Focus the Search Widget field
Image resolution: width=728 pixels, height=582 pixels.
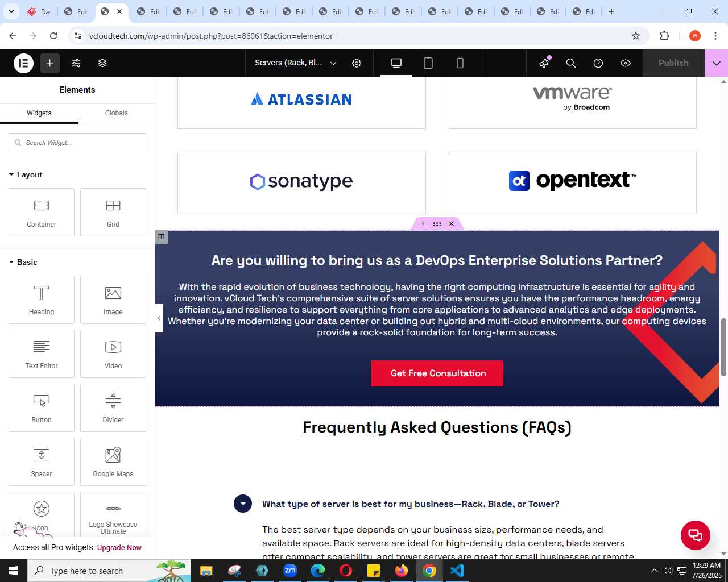point(77,143)
